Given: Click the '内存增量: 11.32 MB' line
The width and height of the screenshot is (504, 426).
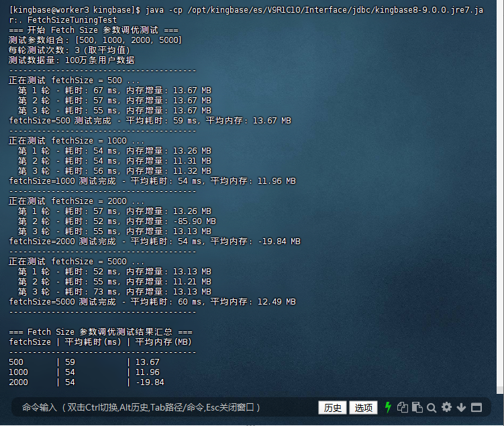Looking at the screenshot, I should pos(115,171).
